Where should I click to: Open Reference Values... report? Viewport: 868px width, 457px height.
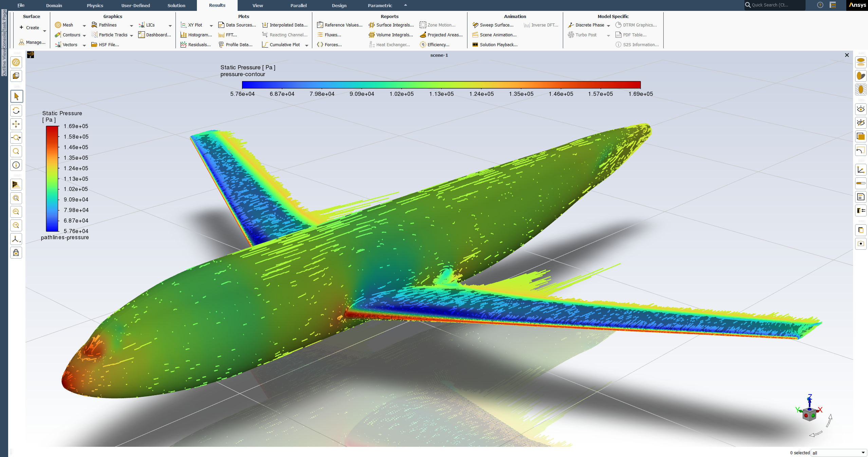340,25
